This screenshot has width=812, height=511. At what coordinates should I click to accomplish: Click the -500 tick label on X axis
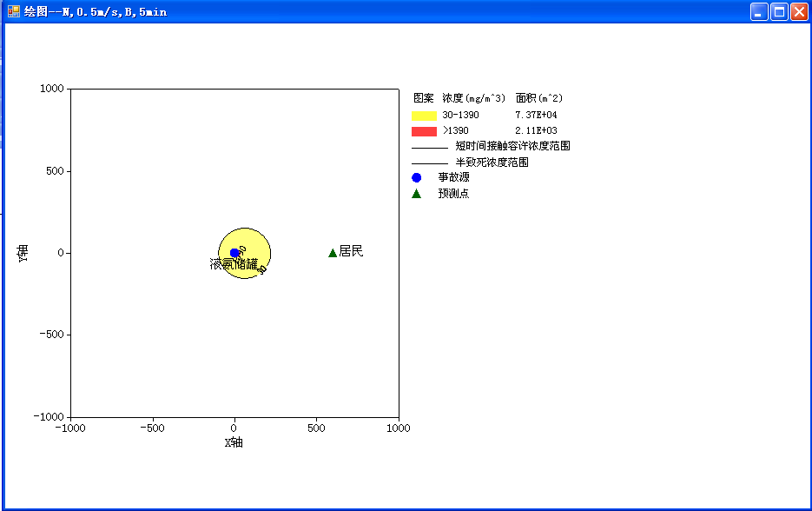pyautogui.click(x=152, y=428)
